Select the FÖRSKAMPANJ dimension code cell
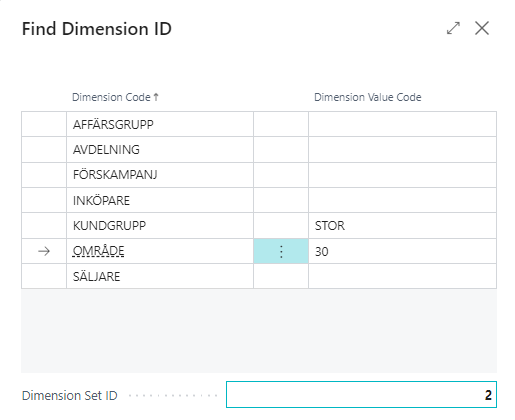The height and width of the screenshot is (420, 515). [x=160, y=175]
